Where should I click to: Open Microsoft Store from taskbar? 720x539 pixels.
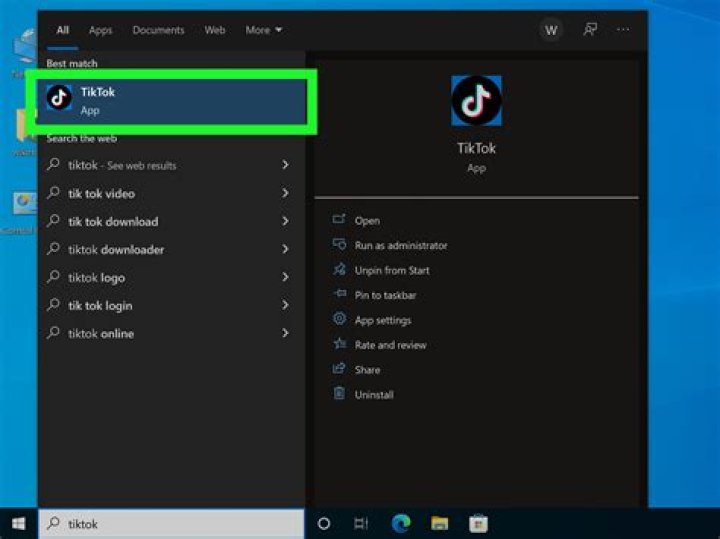[478, 523]
